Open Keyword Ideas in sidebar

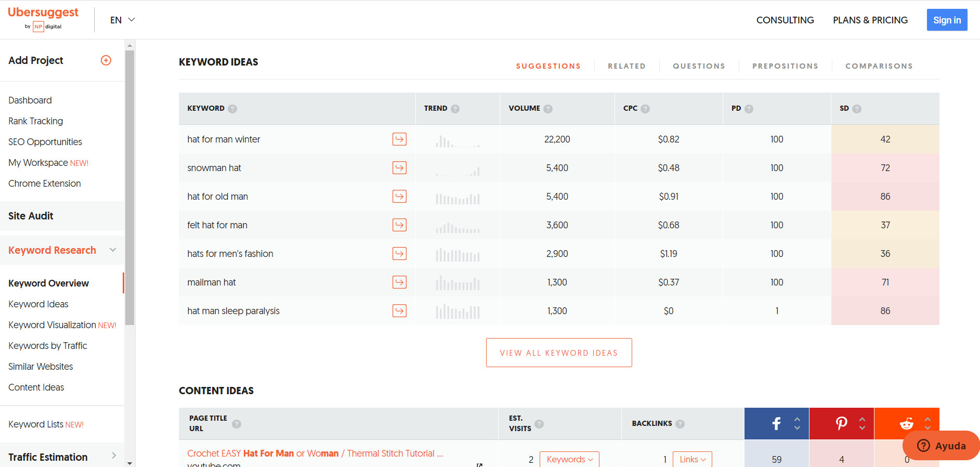tap(38, 304)
